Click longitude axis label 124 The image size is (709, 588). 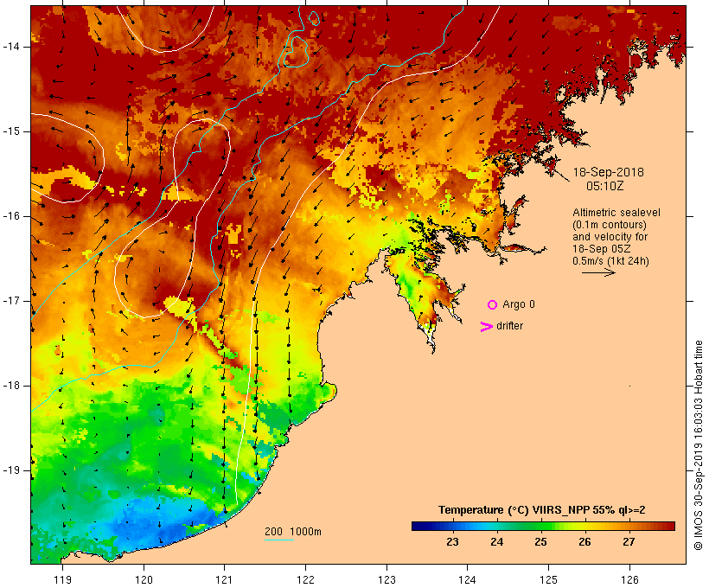pyautogui.click(x=467, y=579)
